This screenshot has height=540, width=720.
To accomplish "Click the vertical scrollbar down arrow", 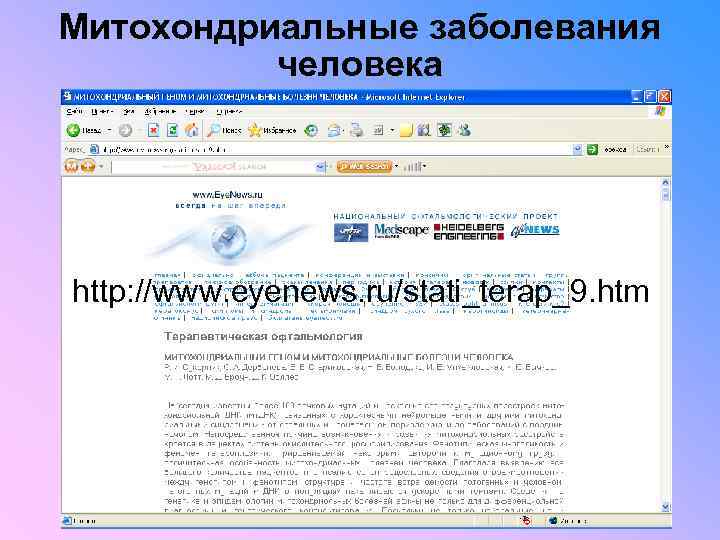I will [666, 507].
